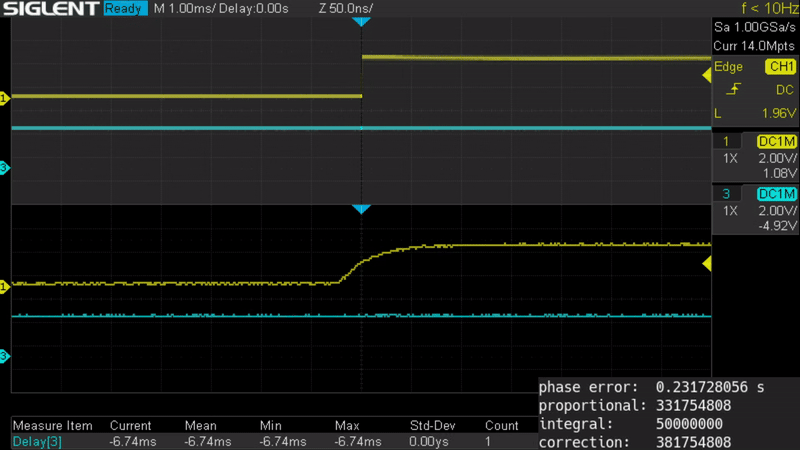This screenshot has height=450, width=800.
Task: Toggle the Ready acquisition status indicator
Action: [x=123, y=8]
